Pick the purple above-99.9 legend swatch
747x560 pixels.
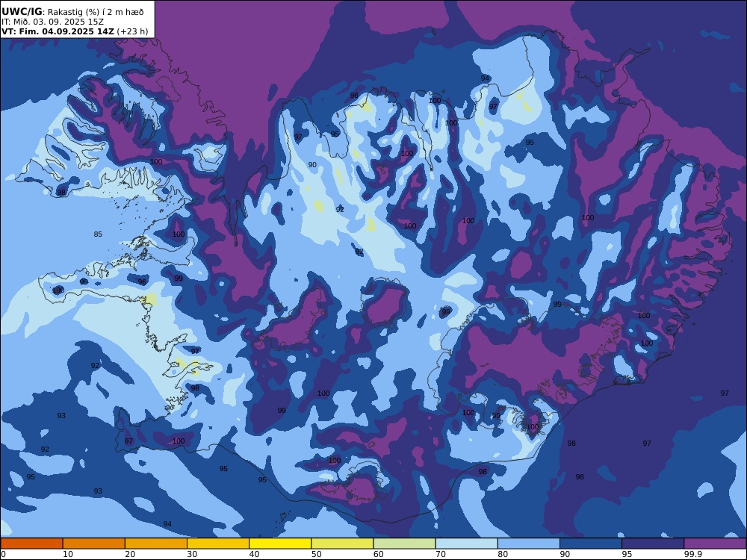[x=715, y=544]
